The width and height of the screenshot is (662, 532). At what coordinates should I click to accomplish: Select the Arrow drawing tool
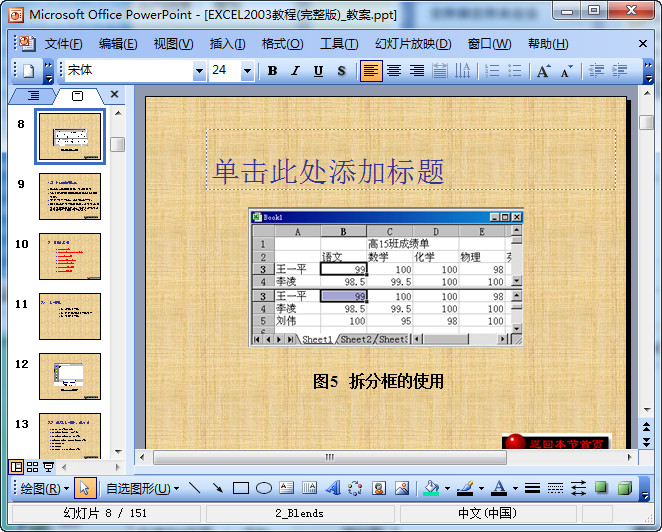[x=217, y=489]
